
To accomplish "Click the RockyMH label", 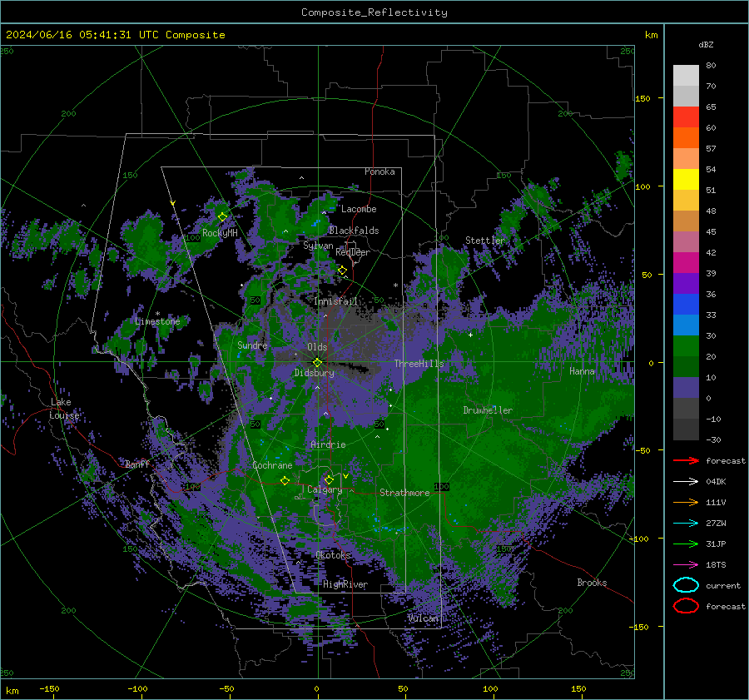I will tap(220, 233).
